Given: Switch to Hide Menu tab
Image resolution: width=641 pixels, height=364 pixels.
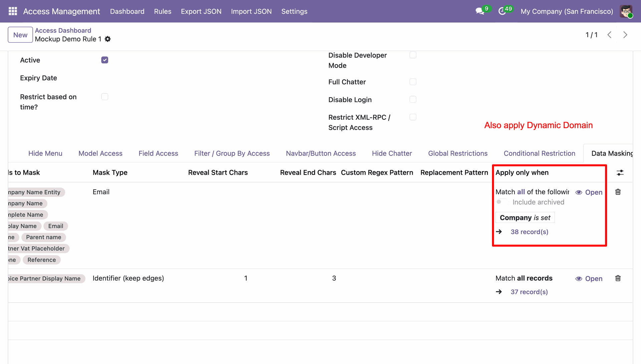Looking at the screenshot, I should pyautogui.click(x=45, y=153).
